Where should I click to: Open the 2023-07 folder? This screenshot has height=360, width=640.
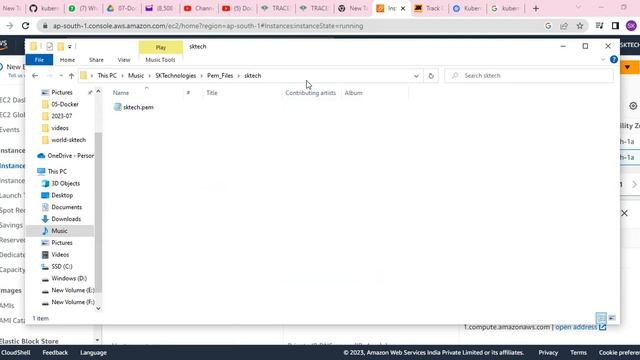pyautogui.click(x=61, y=116)
